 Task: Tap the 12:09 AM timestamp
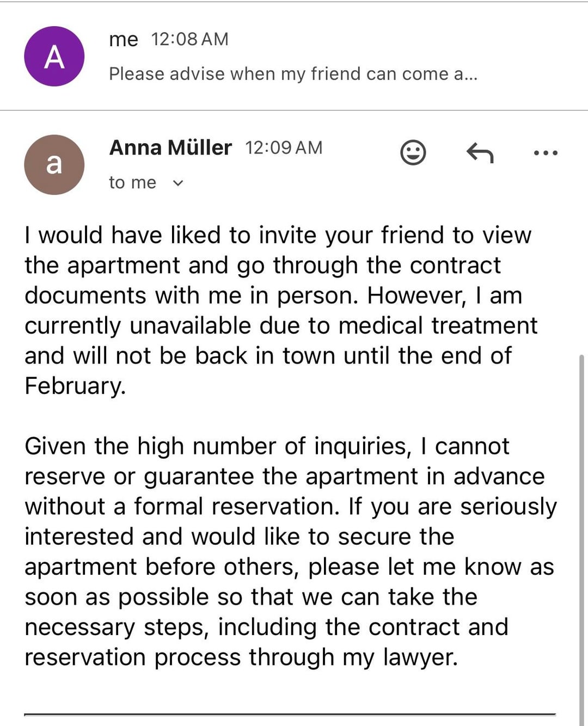coord(284,147)
